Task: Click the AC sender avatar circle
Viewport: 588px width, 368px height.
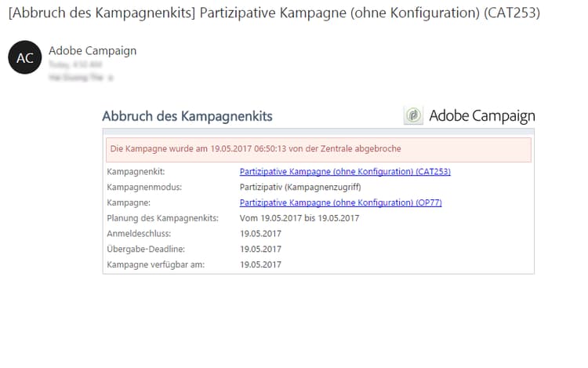Action: (x=25, y=57)
